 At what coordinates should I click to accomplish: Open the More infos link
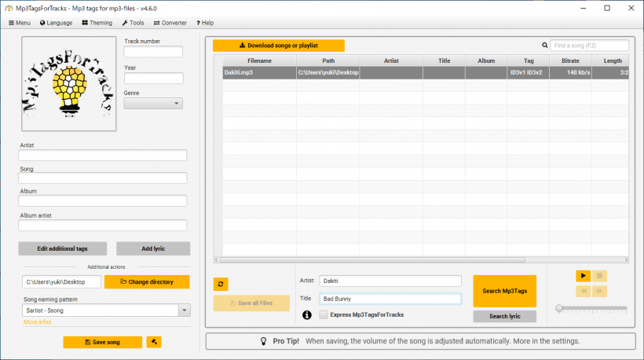click(x=38, y=322)
